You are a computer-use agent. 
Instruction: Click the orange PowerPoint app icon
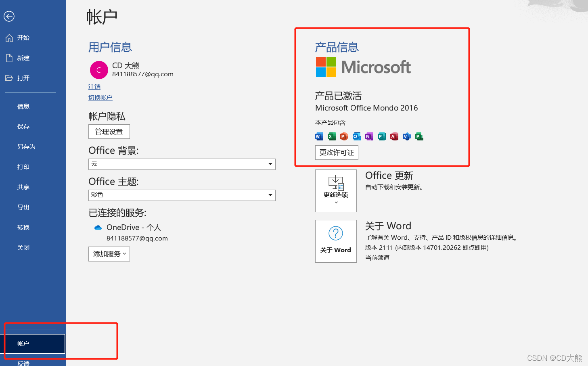tap(344, 136)
